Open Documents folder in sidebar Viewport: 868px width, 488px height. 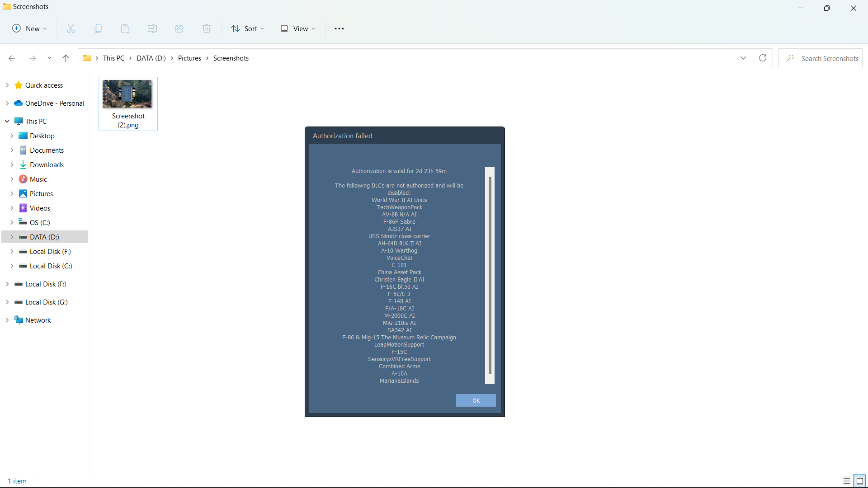point(47,150)
